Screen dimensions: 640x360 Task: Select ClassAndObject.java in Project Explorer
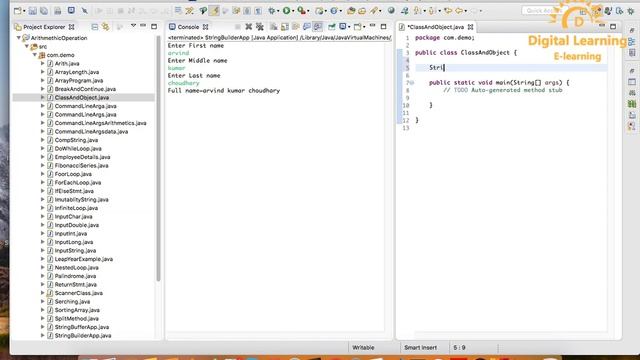click(x=82, y=98)
